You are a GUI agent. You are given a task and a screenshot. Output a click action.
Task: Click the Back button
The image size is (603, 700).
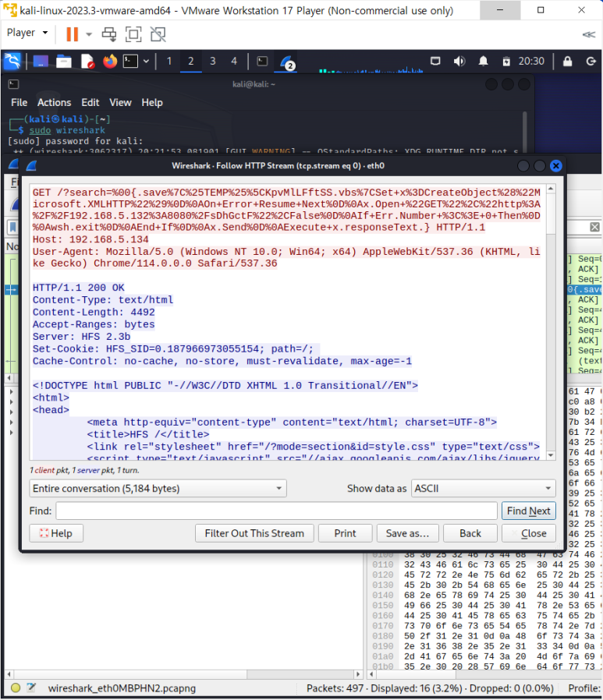[470, 533]
